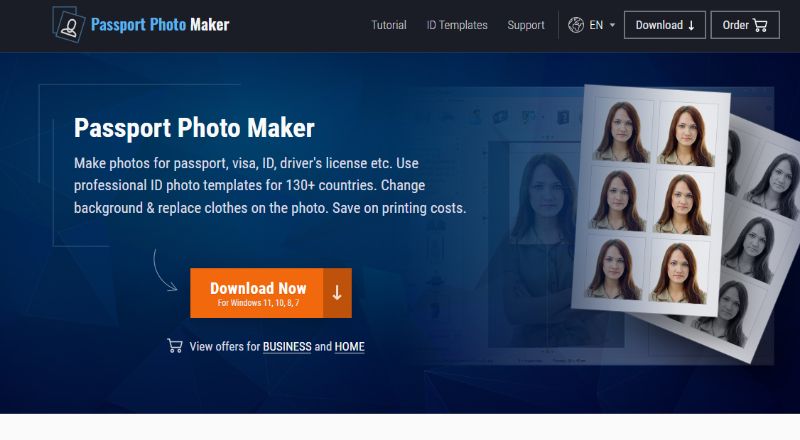Click the cart icon beside View offers
Screen dimensions: 800x440
click(x=175, y=346)
